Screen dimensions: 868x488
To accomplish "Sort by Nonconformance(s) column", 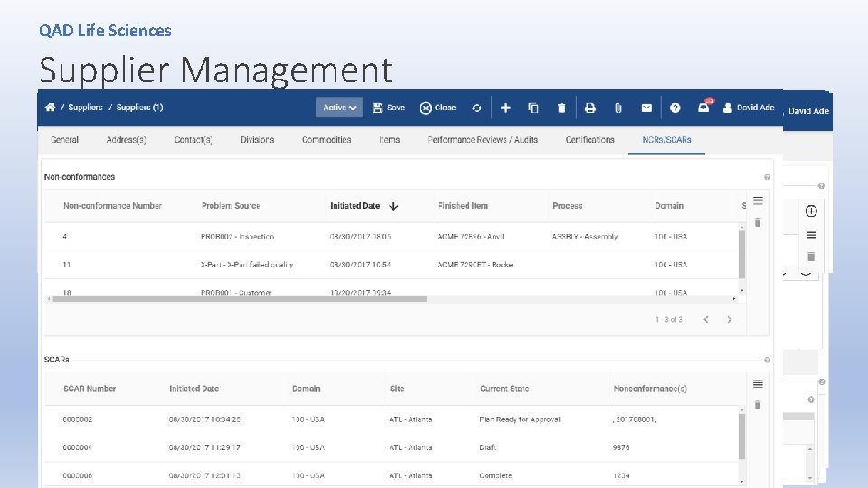I will pos(650,389).
